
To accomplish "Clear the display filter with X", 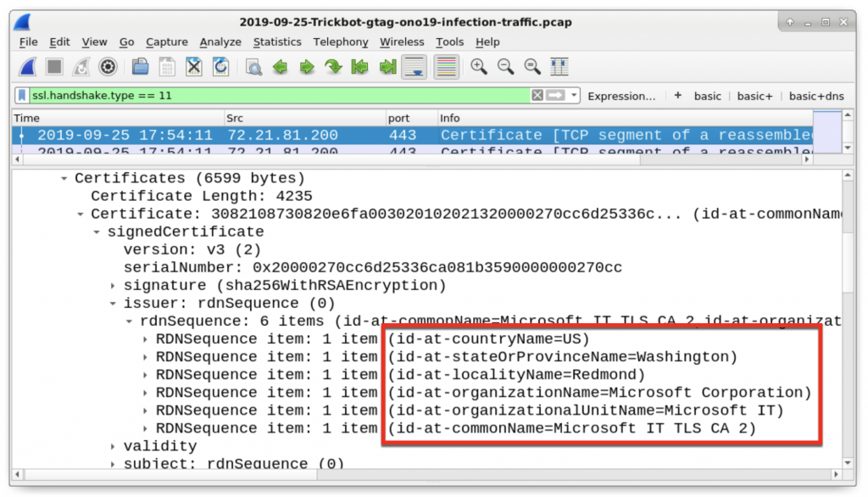I will [537, 95].
